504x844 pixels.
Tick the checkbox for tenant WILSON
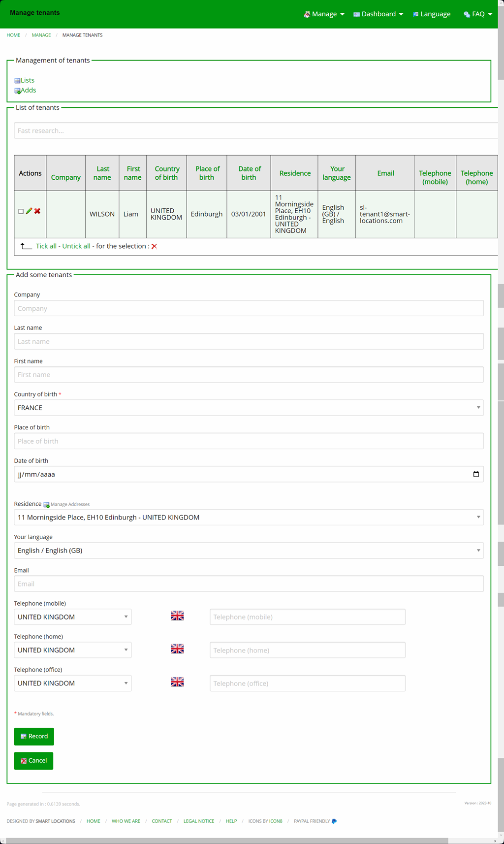[x=21, y=211]
